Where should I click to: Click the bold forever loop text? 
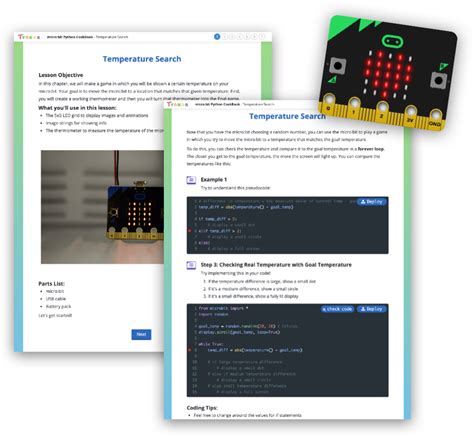click(x=371, y=149)
